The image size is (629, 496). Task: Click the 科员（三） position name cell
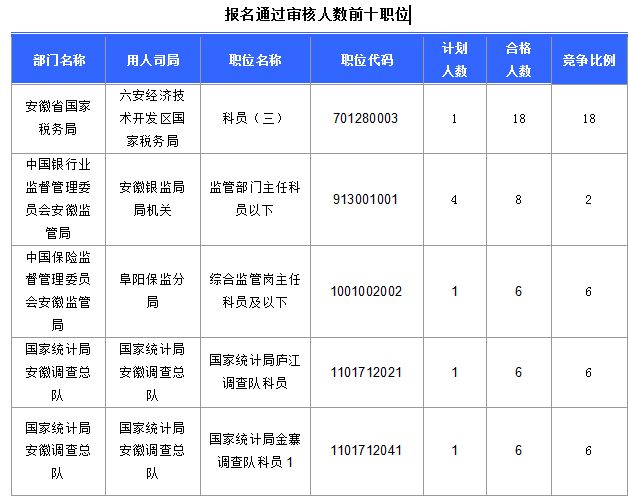point(254,119)
